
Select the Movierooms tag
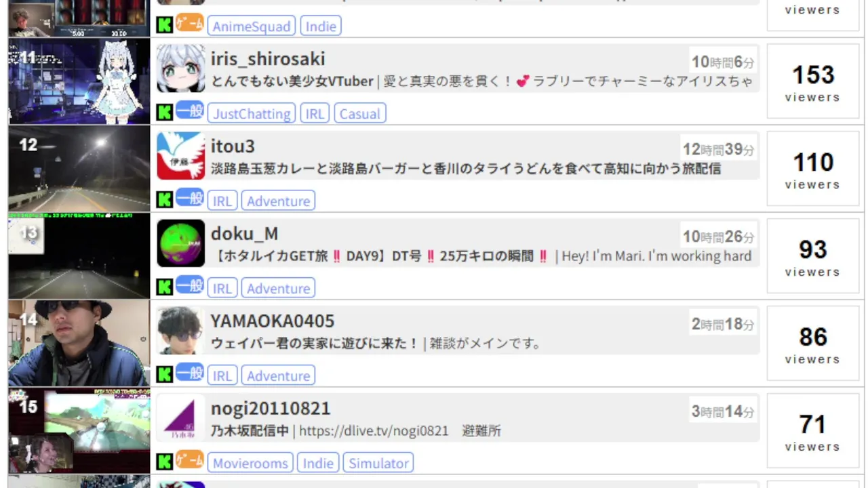[250, 463]
